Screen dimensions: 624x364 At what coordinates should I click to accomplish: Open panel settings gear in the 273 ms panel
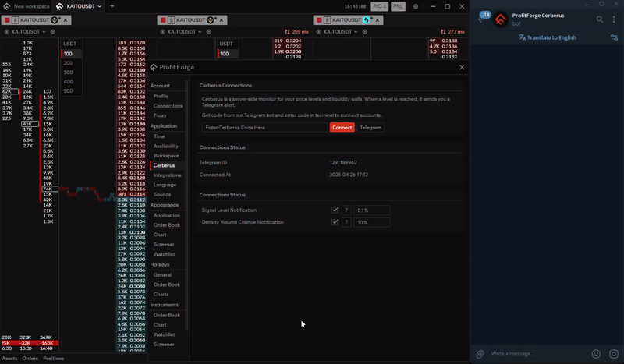pyautogui.click(x=365, y=32)
